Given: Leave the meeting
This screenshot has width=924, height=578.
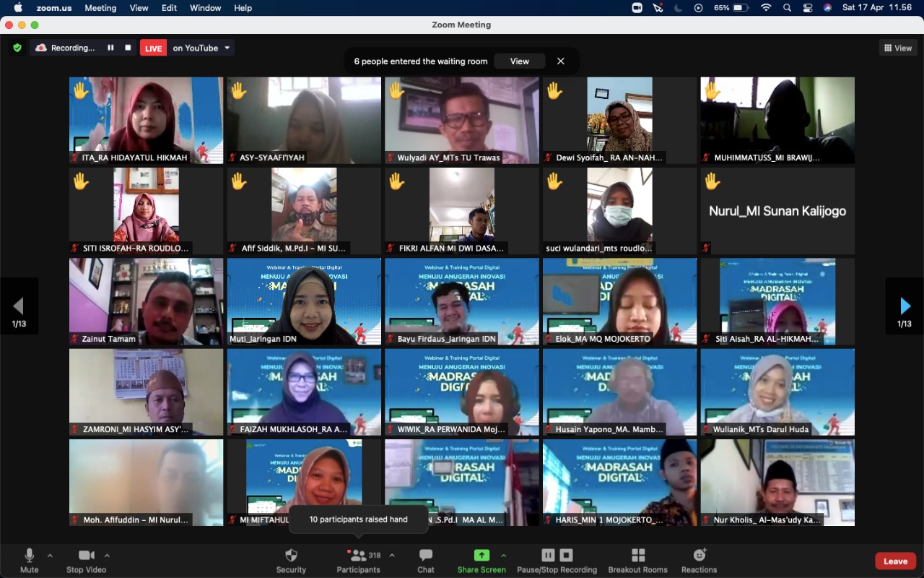Looking at the screenshot, I should (895, 561).
